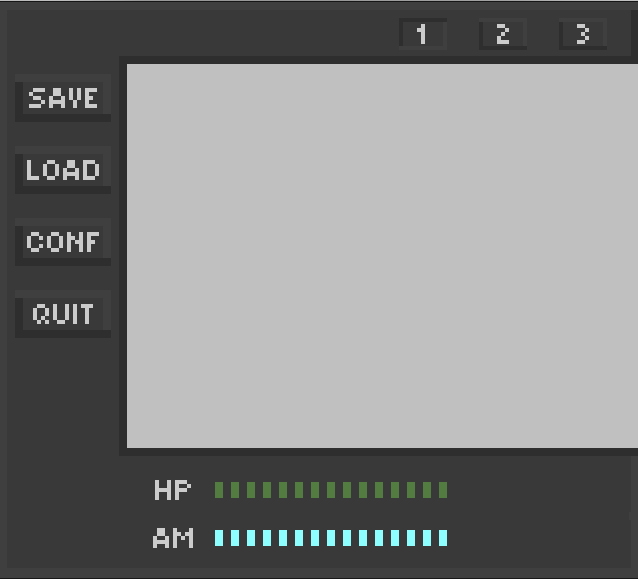Image resolution: width=638 pixels, height=579 pixels.
Task: Click the SAVE button
Action: (62, 98)
